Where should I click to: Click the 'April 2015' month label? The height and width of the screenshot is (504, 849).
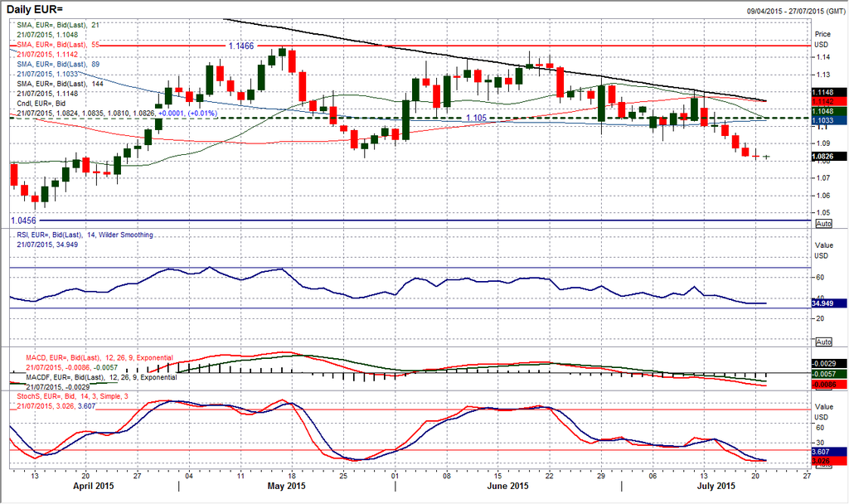(x=94, y=486)
